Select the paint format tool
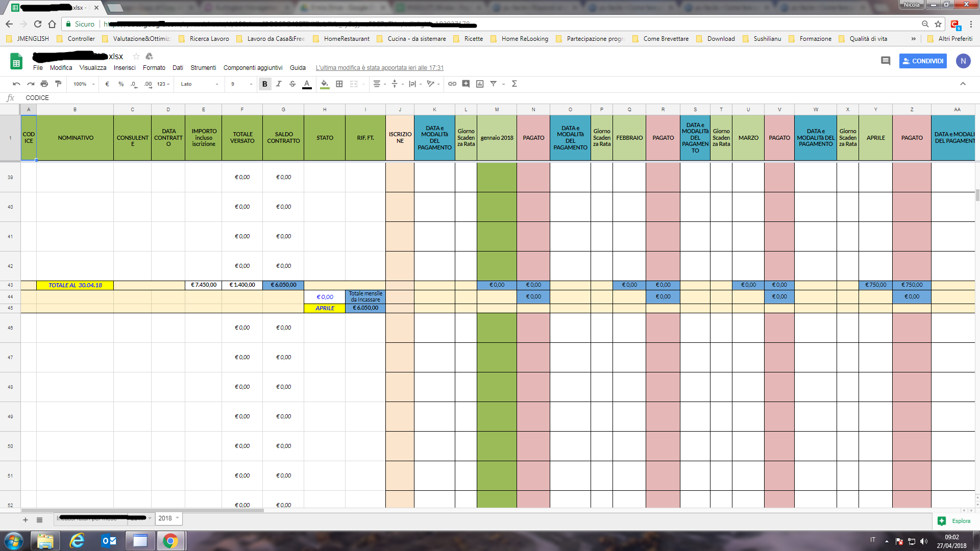Image resolution: width=980 pixels, height=551 pixels. (x=58, y=84)
